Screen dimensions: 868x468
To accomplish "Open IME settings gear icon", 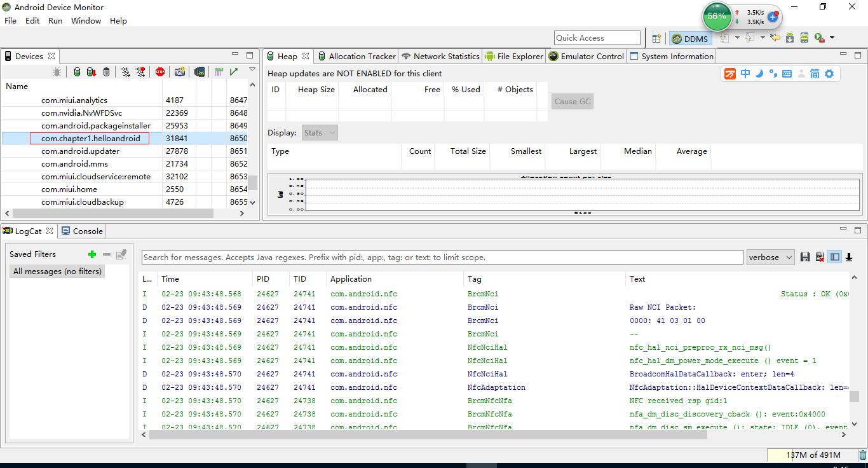I will 829,74.
